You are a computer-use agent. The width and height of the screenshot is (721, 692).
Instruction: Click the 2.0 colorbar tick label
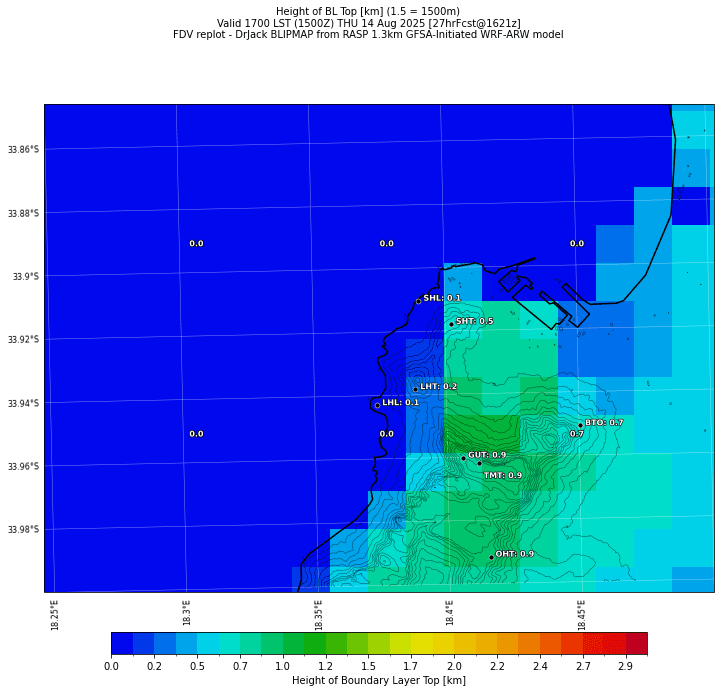454,666
